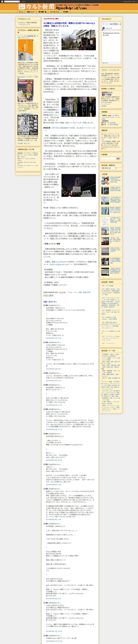Click the daily.cult@gmail.com email link
The width and height of the screenshot is (138, 644).
tap(59, 264)
